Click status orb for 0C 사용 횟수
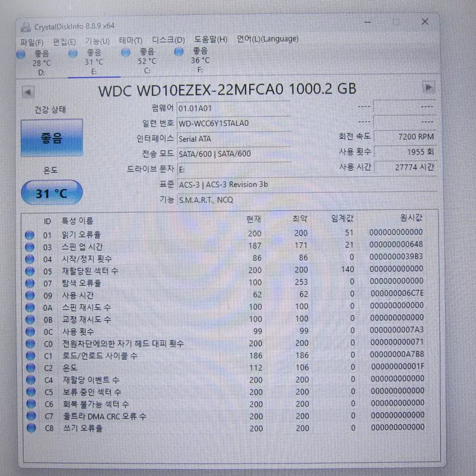Viewport: 476px width, 476px height. click(31, 331)
